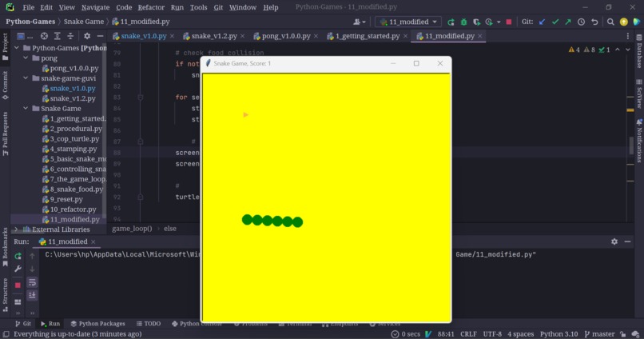Open the Navigate menu
The height and width of the screenshot is (339, 644).
(95, 7)
